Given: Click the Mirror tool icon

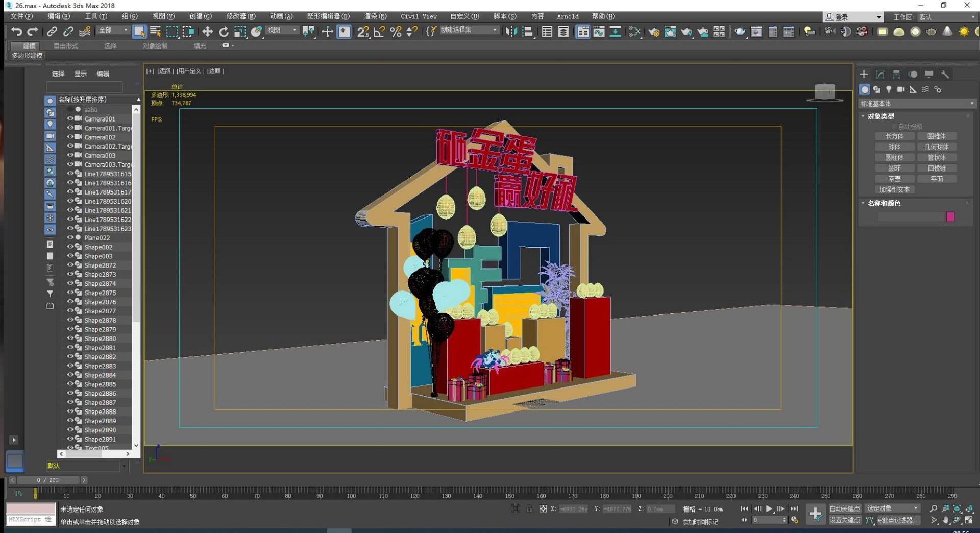Looking at the screenshot, I should (510, 32).
